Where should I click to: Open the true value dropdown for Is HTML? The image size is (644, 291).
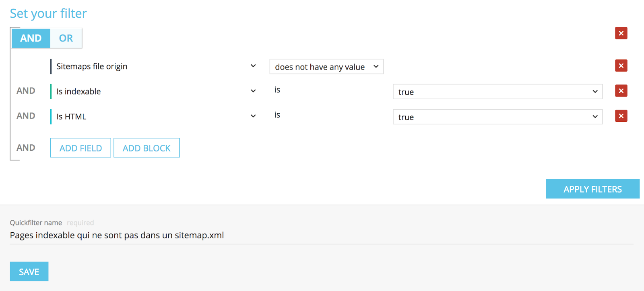pos(497,117)
